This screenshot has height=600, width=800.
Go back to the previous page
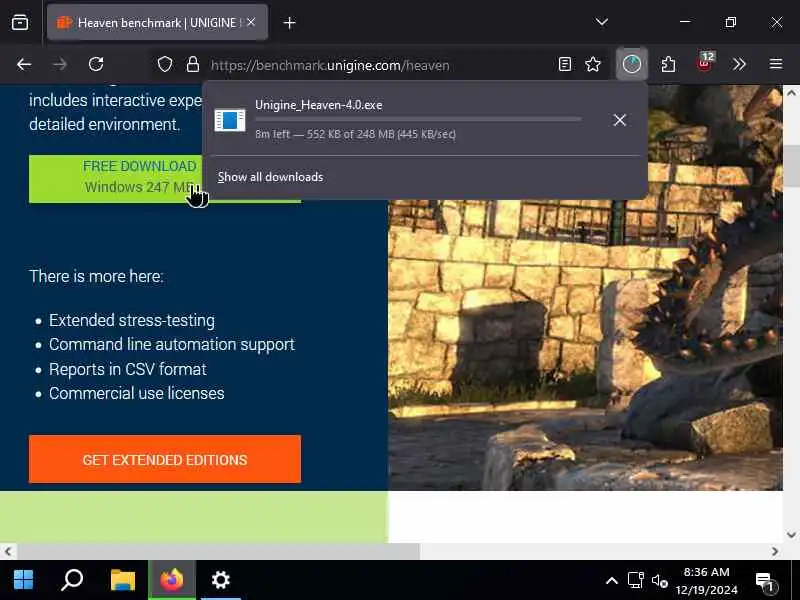pos(24,64)
